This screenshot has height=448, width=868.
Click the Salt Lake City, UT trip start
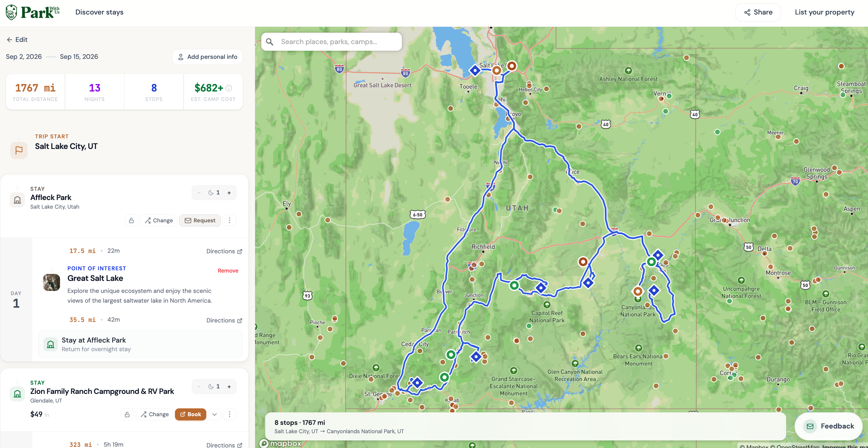pos(66,146)
